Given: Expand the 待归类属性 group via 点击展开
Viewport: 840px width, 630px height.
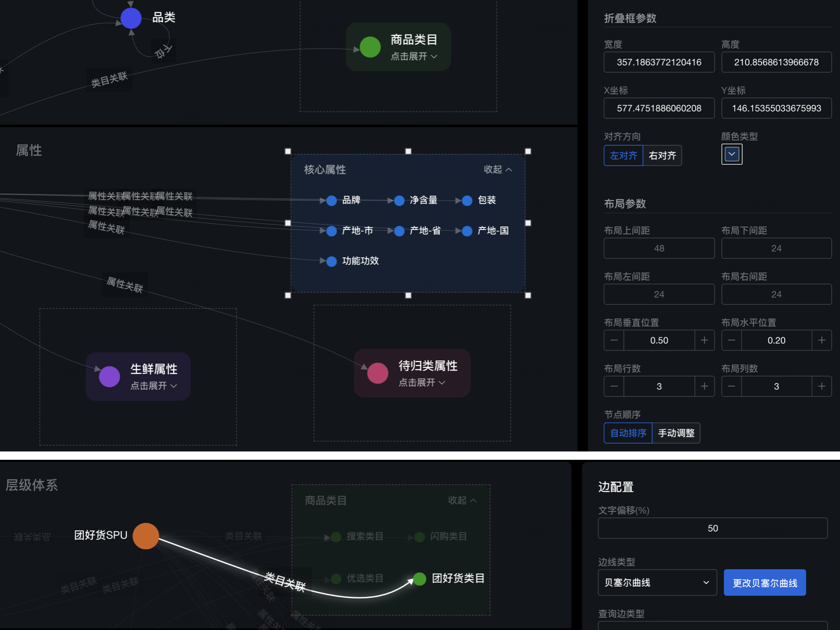Looking at the screenshot, I should 421,382.
